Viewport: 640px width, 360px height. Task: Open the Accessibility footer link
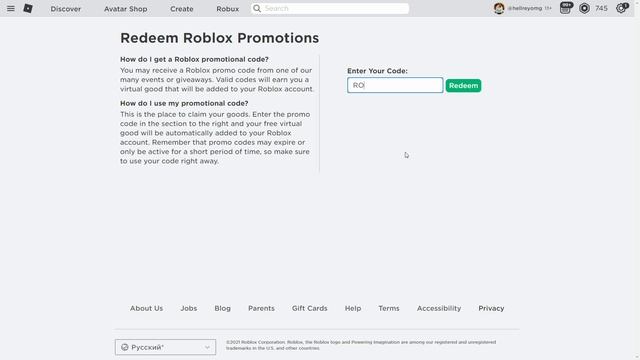click(439, 309)
